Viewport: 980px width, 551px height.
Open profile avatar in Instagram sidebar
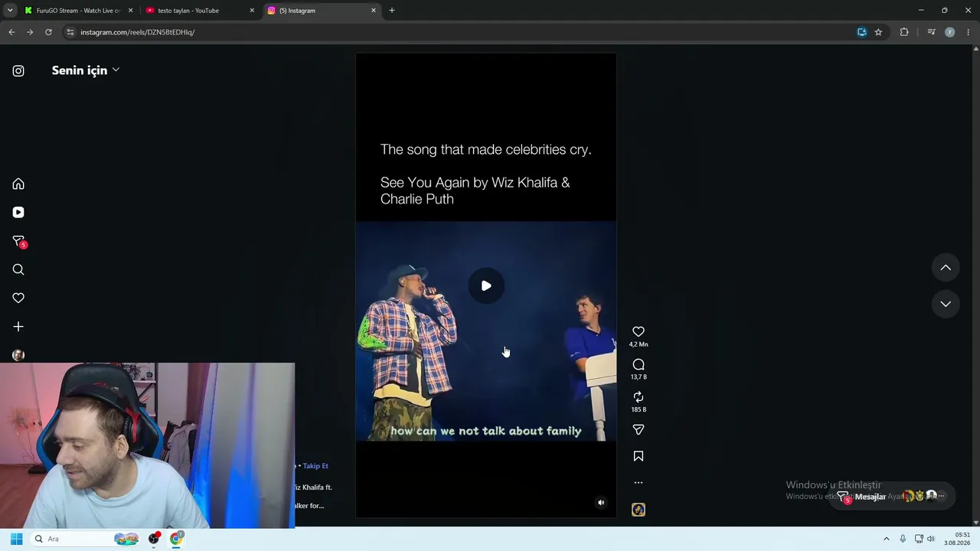(18, 355)
